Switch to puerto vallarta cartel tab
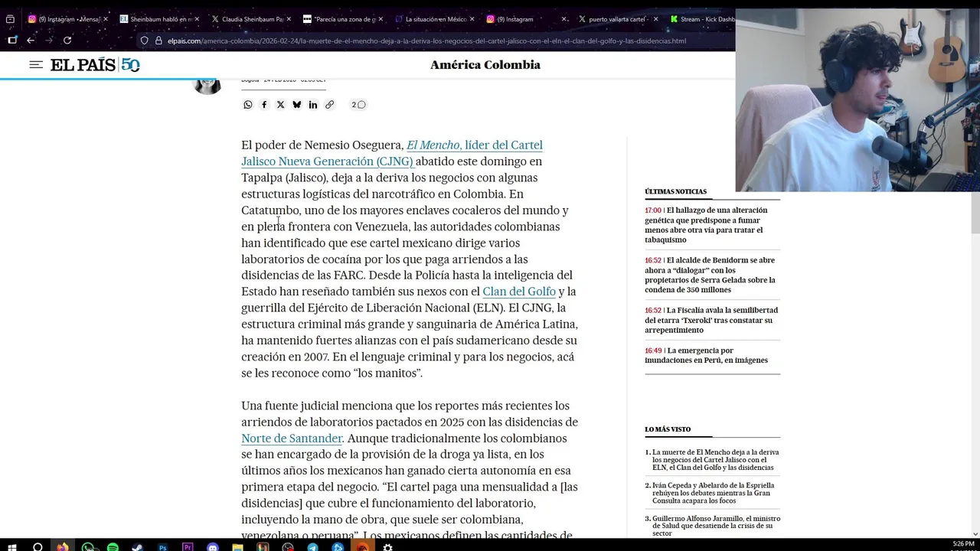The width and height of the screenshot is (980, 551). click(618, 19)
